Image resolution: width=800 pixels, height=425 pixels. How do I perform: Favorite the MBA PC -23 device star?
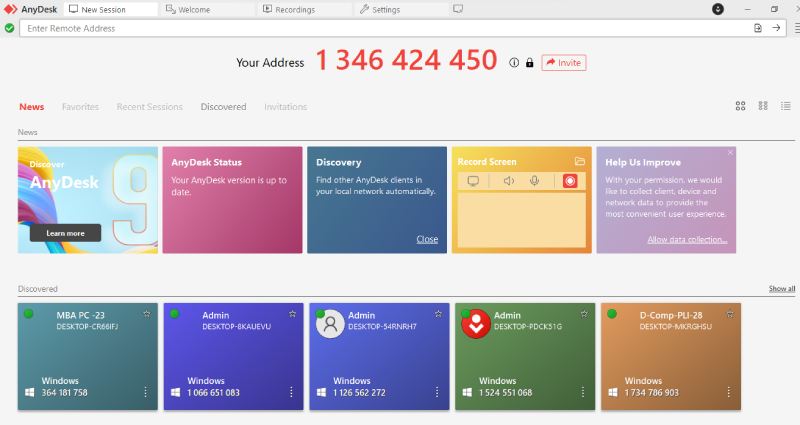point(147,314)
